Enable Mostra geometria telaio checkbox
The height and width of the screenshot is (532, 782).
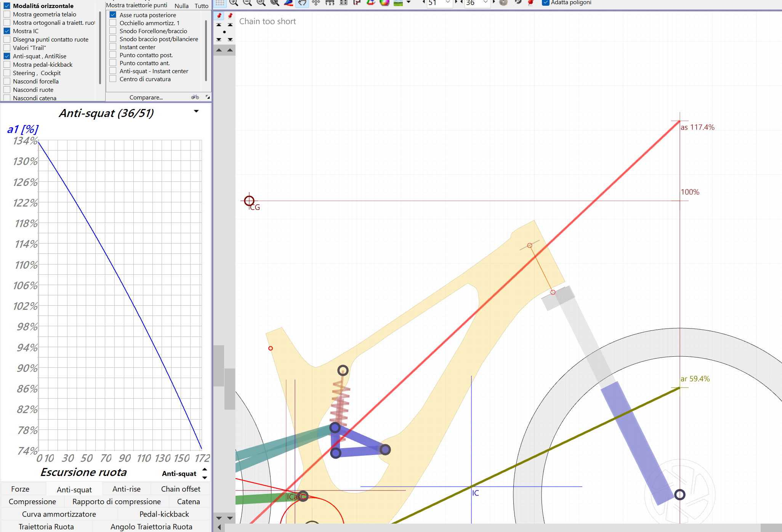point(7,14)
